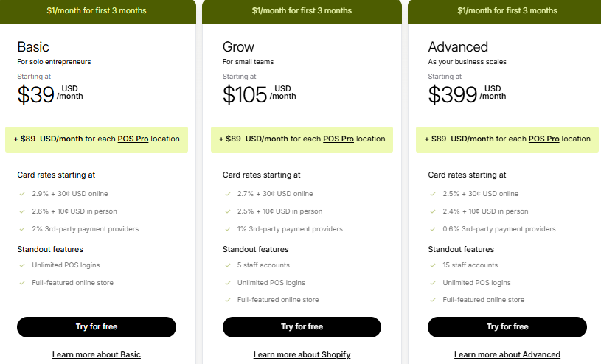Click checkmark beside 1% 3rd-party payment providers
601x364 pixels.
pyautogui.click(x=227, y=229)
